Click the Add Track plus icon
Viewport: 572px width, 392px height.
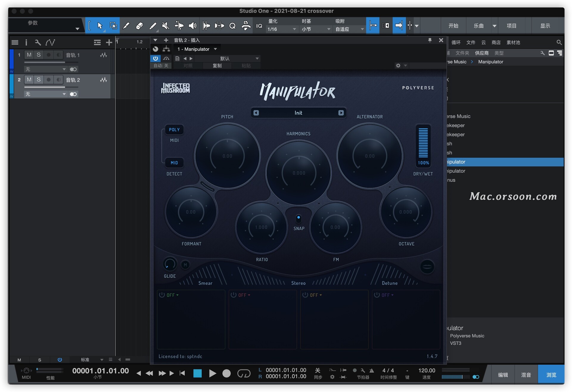(x=109, y=42)
